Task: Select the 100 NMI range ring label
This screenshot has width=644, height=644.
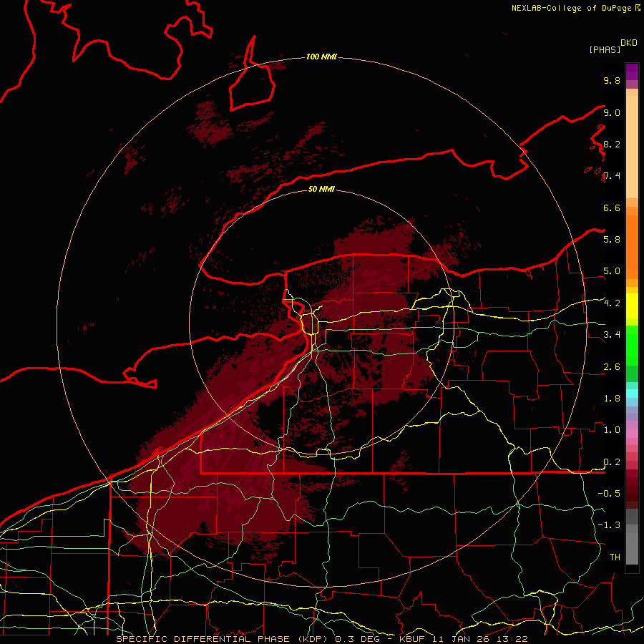Action: point(321,57)
